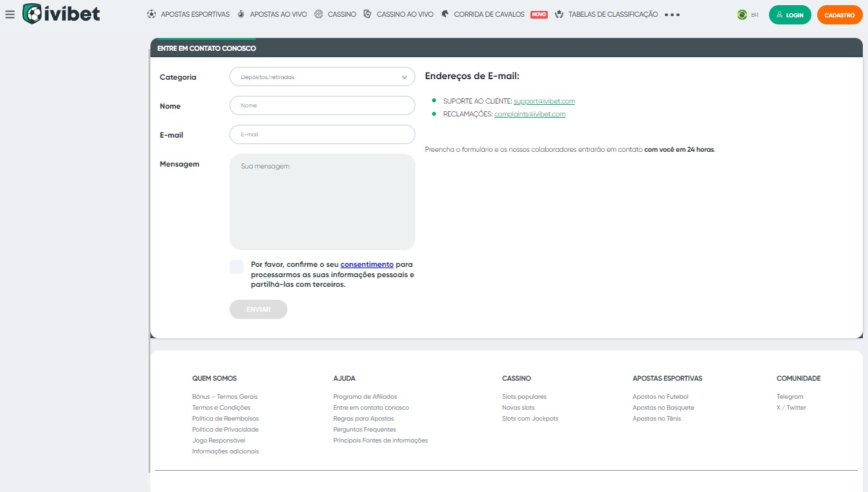Click the red NOVO badge
Image resolution: width=868 pixels, height=492 pixels.
pos(539,14)
